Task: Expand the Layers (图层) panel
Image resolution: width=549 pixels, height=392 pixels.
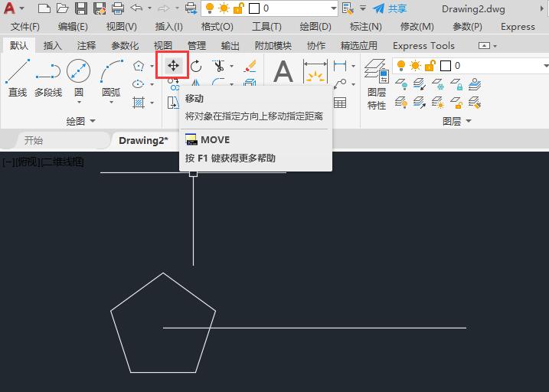Action: (x=457, y=121)
